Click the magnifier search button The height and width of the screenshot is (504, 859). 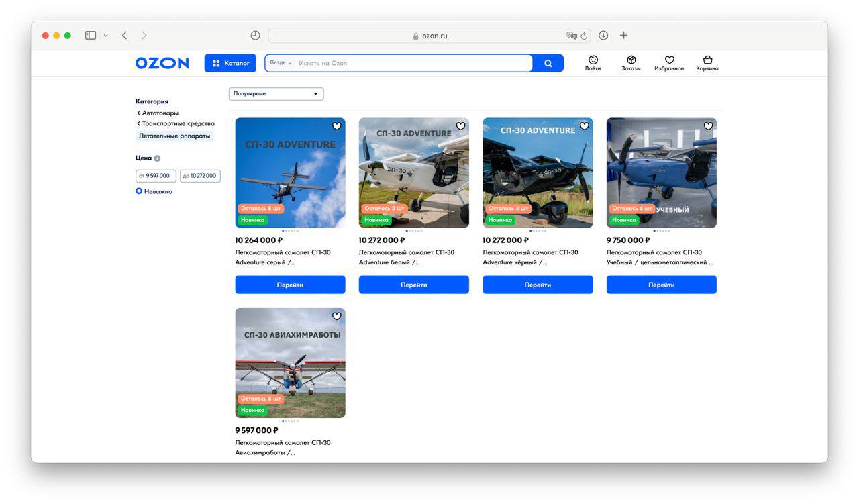(548, 63)
